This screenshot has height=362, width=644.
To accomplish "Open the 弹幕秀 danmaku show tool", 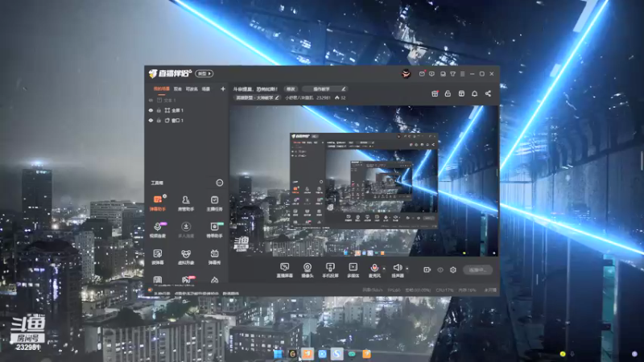I will pyautogui.click(x=214, y=257).
